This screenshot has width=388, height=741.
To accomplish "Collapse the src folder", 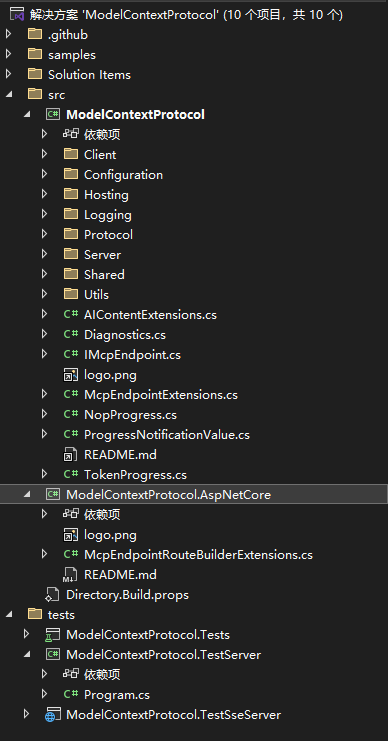I will pyautogui.click(x=9, y=95).
